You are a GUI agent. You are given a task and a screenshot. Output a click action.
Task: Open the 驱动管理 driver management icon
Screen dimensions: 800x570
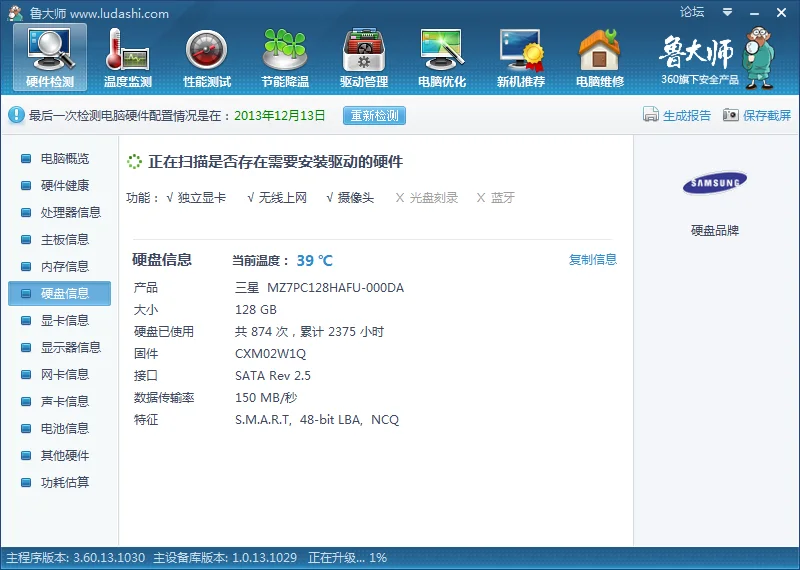click(x=364, y=57)
